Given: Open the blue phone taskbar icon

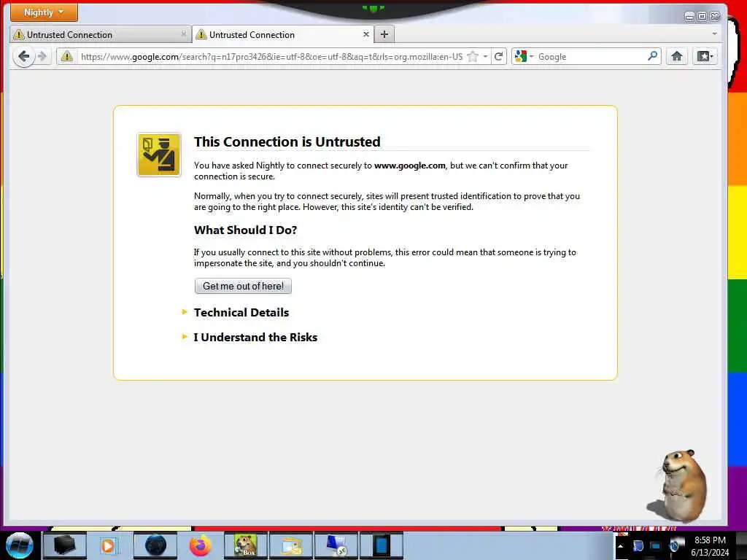Looking at the screenshot, I should 381,545.
